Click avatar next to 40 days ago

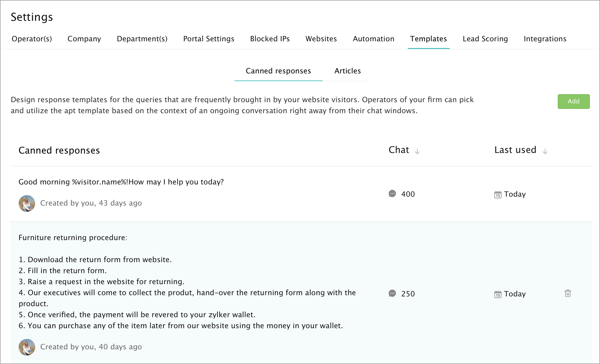click(x=27, y=347)
